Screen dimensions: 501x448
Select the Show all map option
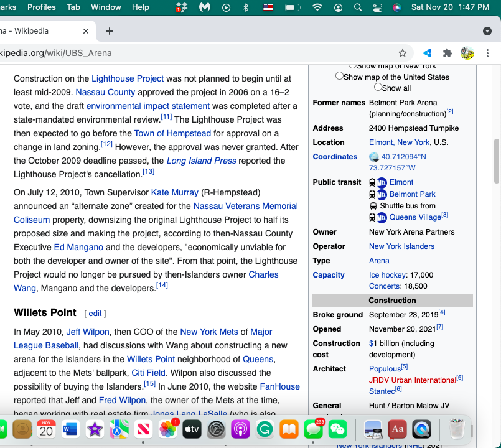coord(378,87)
